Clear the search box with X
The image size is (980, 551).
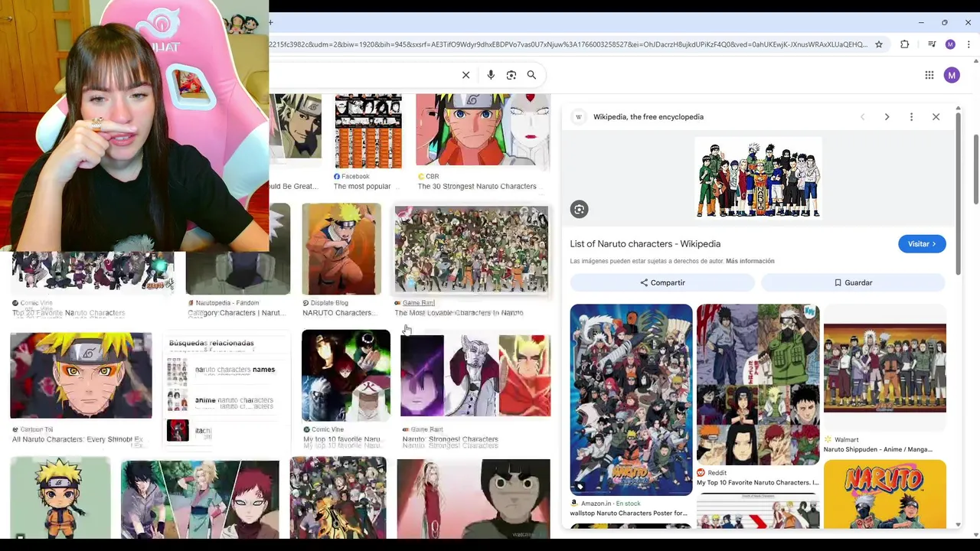(465, 75)
